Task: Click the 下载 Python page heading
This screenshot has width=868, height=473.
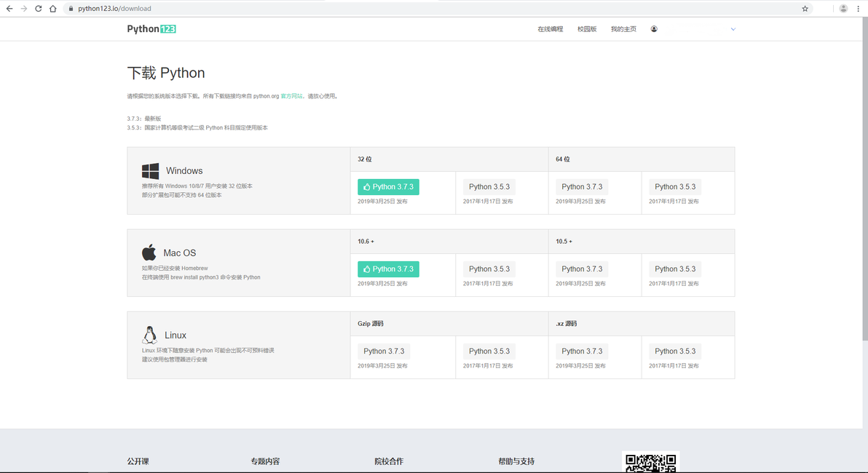Action: pyautogui.click(x=166, y=73)
